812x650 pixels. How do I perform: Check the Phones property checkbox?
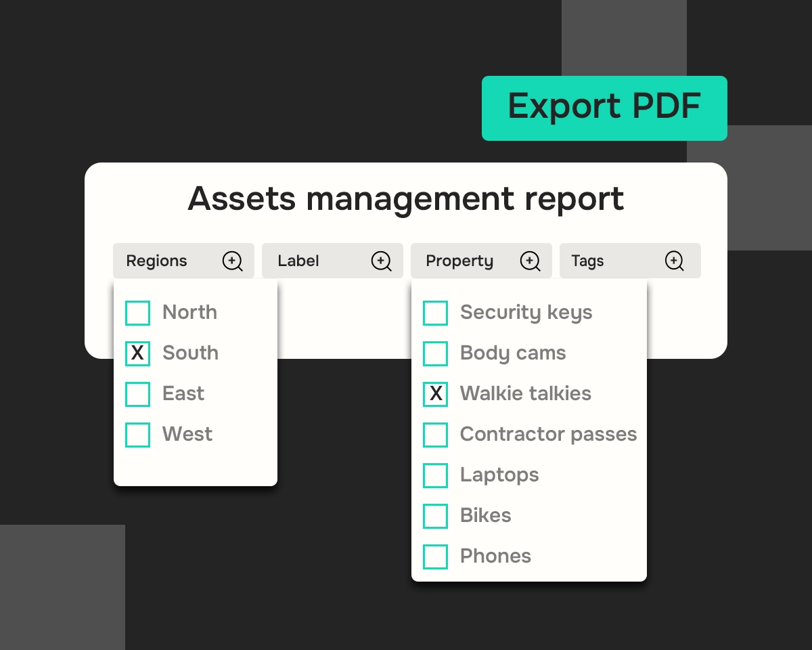point(435,557)
